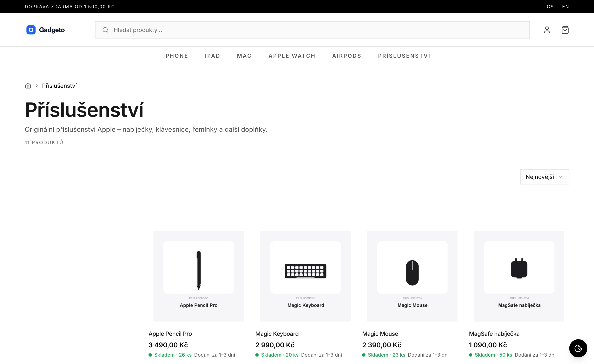Open the iPhone category menu
The width and height of the screenshot is (594, 364).
176,56
